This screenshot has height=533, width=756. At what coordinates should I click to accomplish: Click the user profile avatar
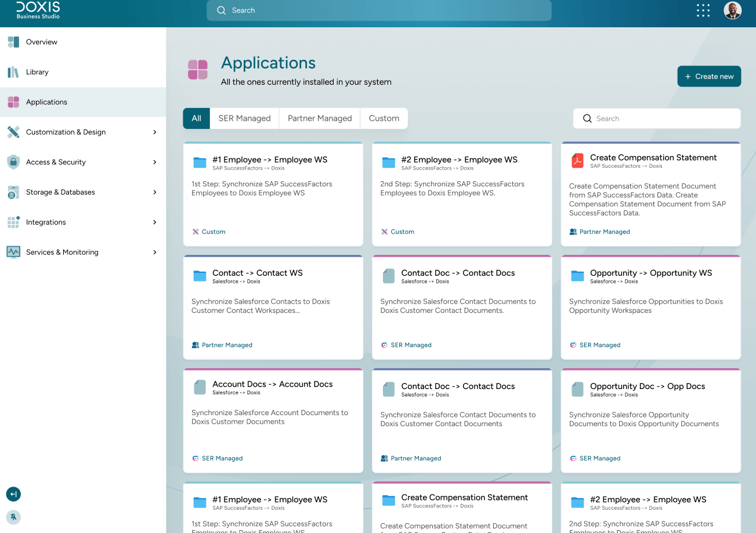[x=733, y=10]
